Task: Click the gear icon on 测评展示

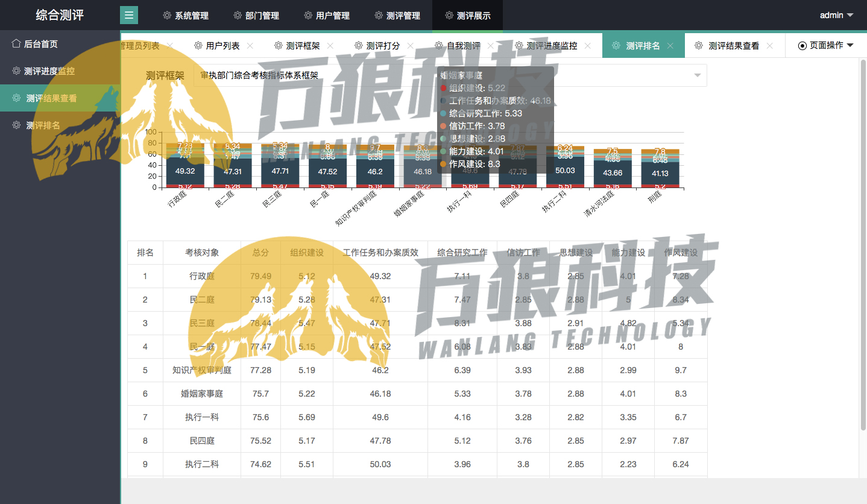Action: coord(449,15)
